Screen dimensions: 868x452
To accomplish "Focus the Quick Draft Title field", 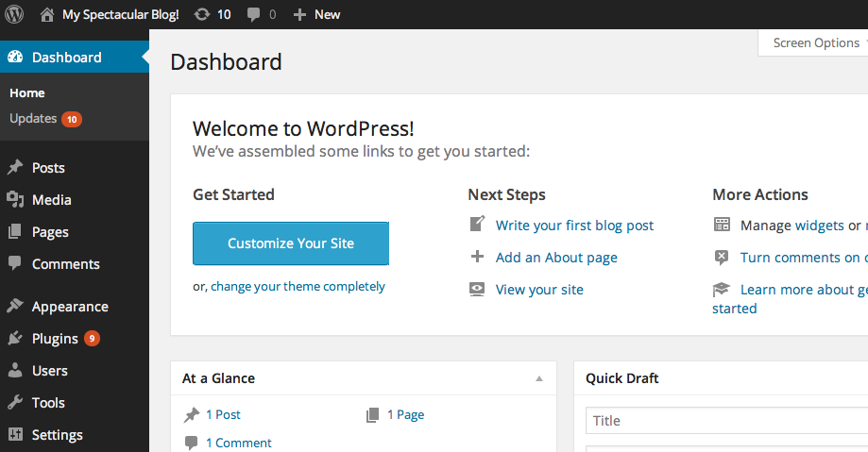I will pos(725,421).
